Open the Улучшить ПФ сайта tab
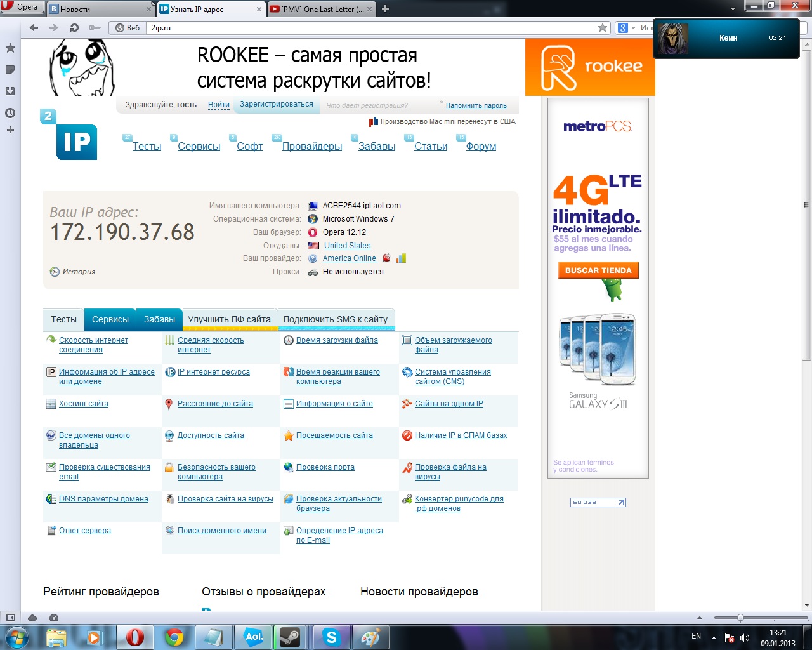Image resolution: width=812 pixels, height=650 pixels. pos(229,319)
